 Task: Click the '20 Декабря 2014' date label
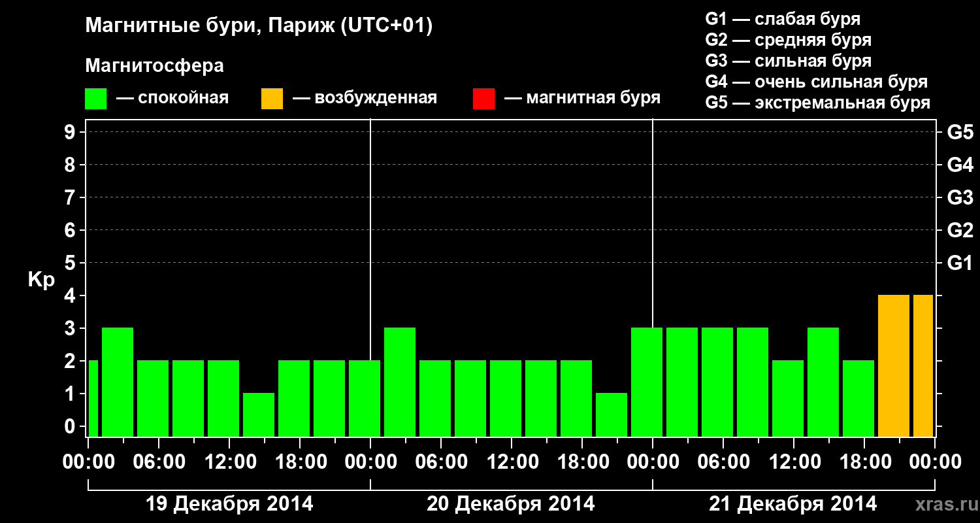[x=511, y=504]
